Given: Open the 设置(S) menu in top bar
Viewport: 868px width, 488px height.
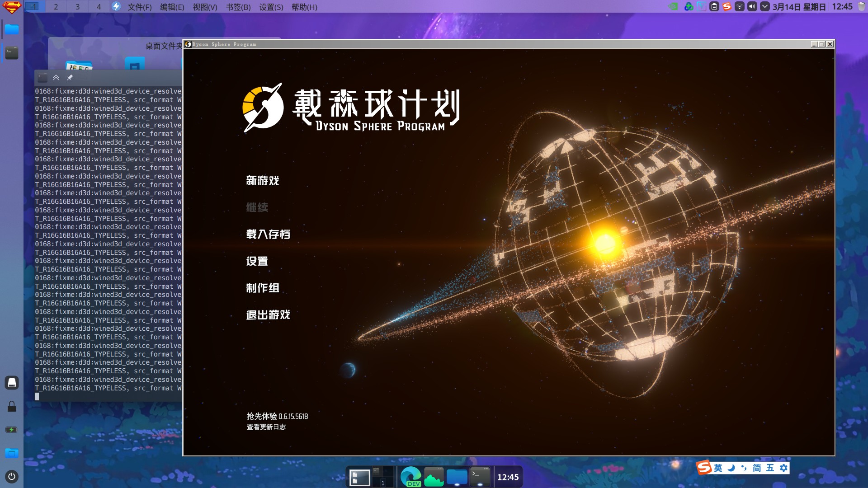Looking at the screenshot, I should [271, 7].
